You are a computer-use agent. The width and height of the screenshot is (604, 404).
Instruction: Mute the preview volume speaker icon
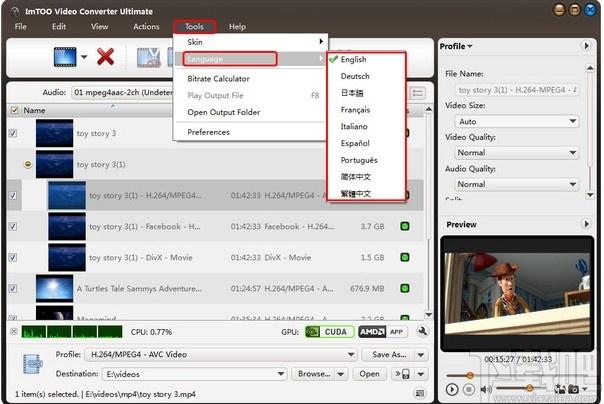(x=485, y=389)
